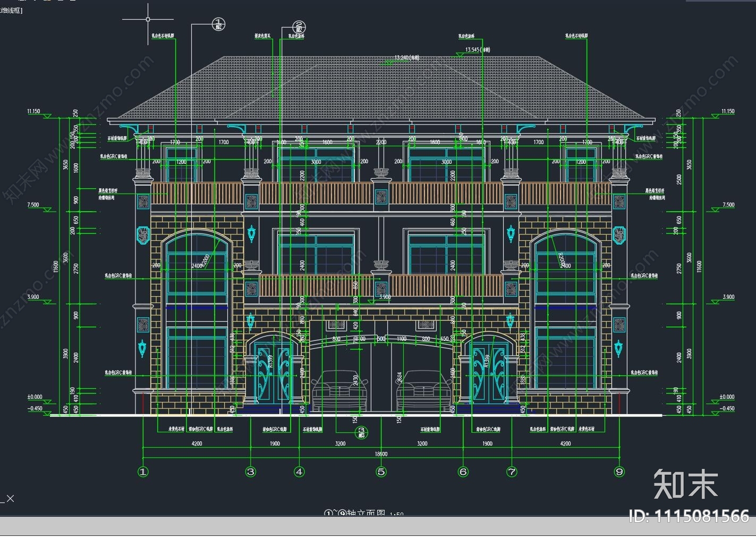This screenshot has width=756, height=537.
Task: Select the 18600 overall width dimension
Action: [x=381, y=454]
